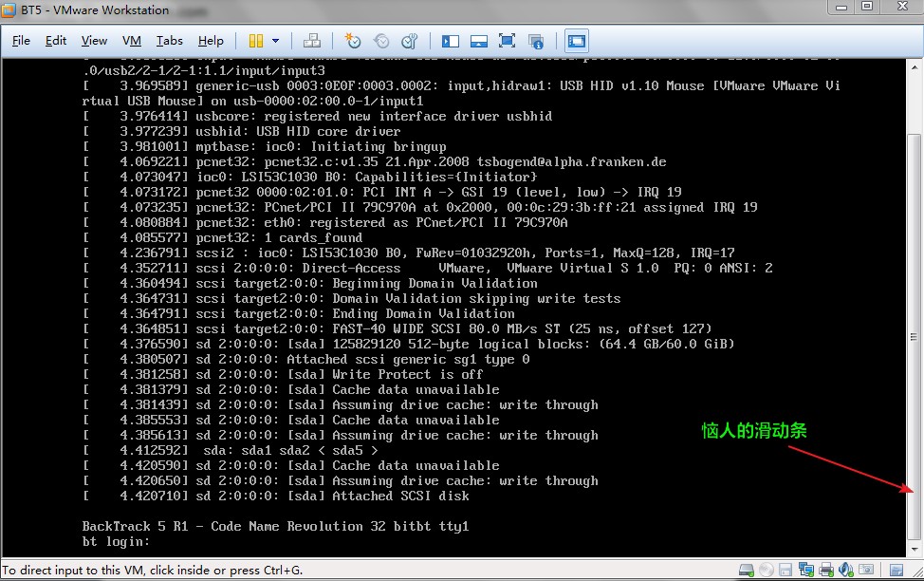
Task: Click the 'Beginning Domain Validation' line
Action: [x=309, y=283]
